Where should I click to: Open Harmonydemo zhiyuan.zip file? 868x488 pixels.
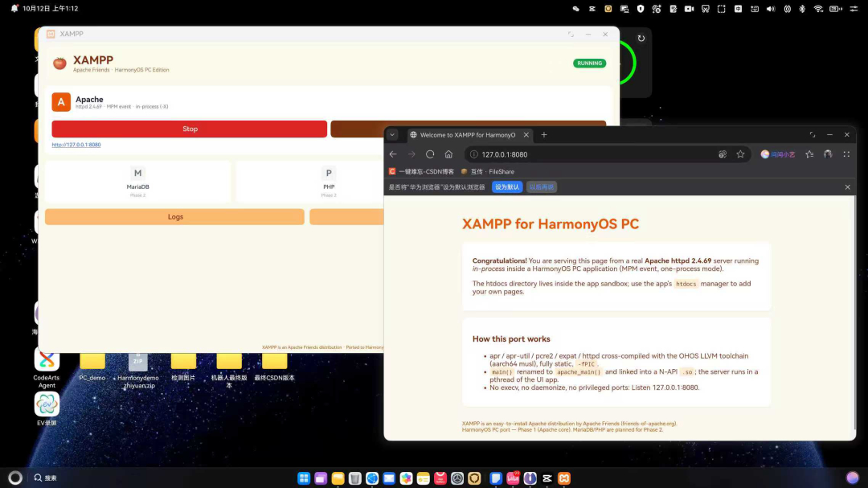[x=138, y=370]
